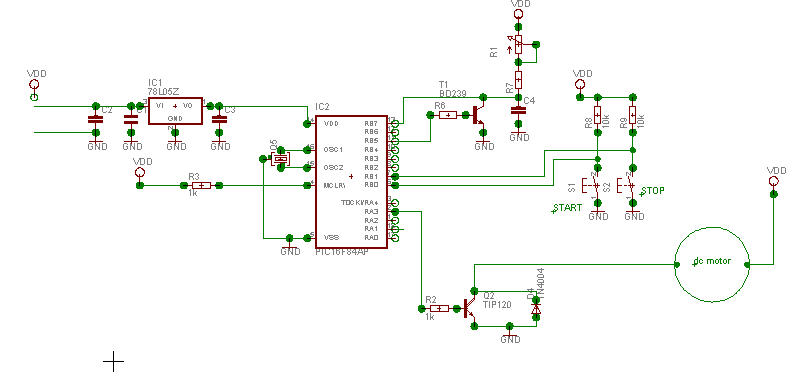Click resistor R3 1k symbol
This screenshot has width=799, height=384.
click(202, 185)
